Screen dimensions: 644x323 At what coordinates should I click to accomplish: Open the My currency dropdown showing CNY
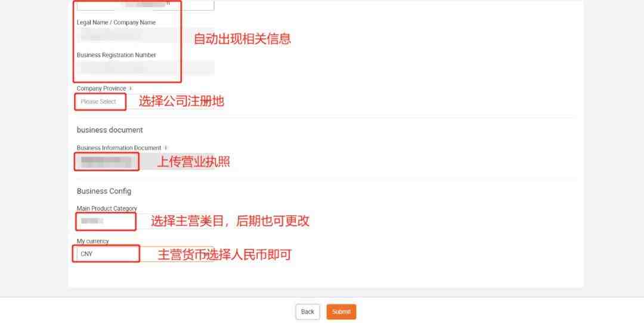click(145, 254)
